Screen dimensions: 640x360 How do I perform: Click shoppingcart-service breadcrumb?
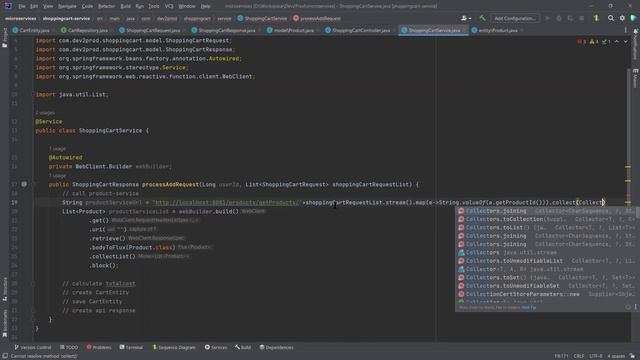tap(66, 18)
